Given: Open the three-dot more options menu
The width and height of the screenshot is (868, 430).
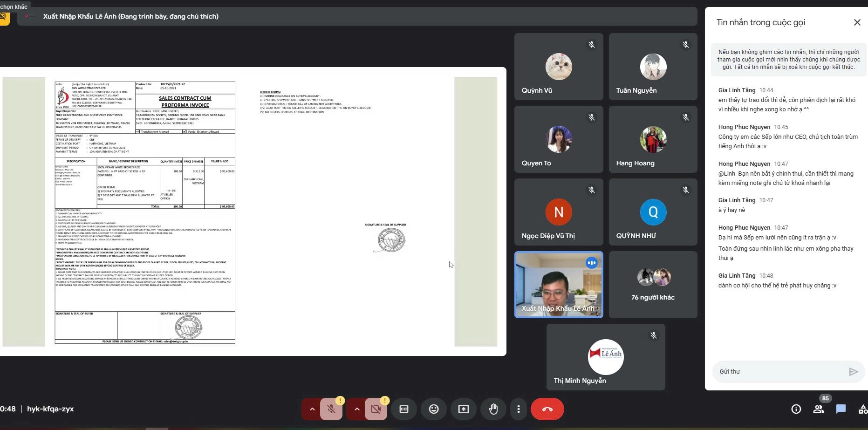Looking at the screenshot, I should point(519,409).
